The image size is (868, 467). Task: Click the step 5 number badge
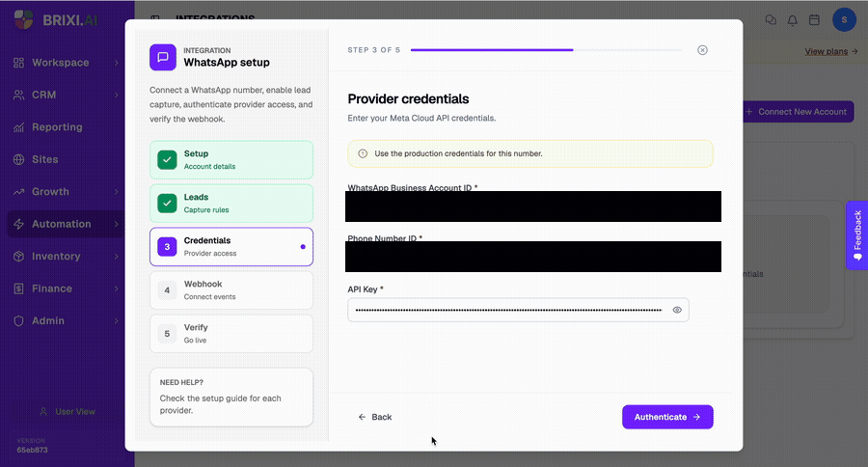(x=167, y=334)
